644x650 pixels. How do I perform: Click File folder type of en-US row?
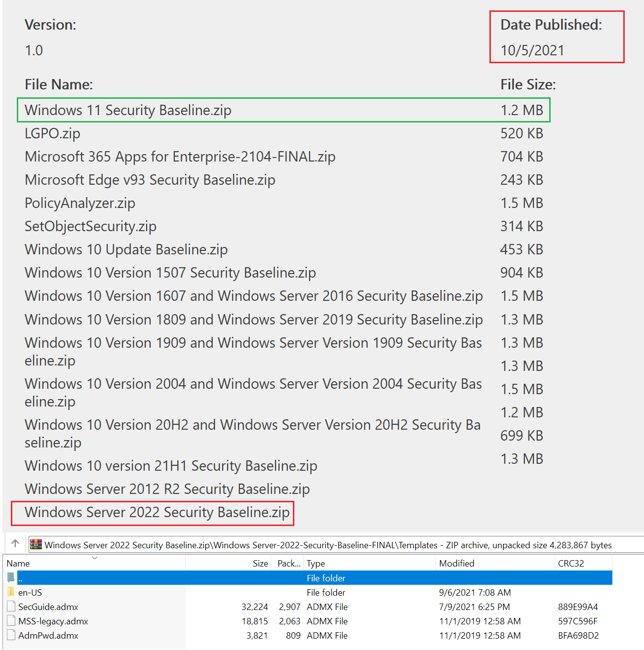[326, 592]
